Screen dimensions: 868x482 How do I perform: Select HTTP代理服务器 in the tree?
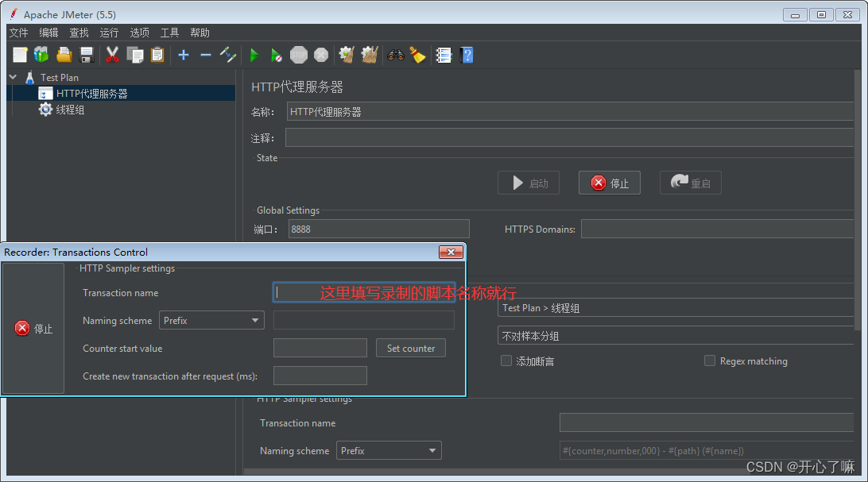click(92, 94)
